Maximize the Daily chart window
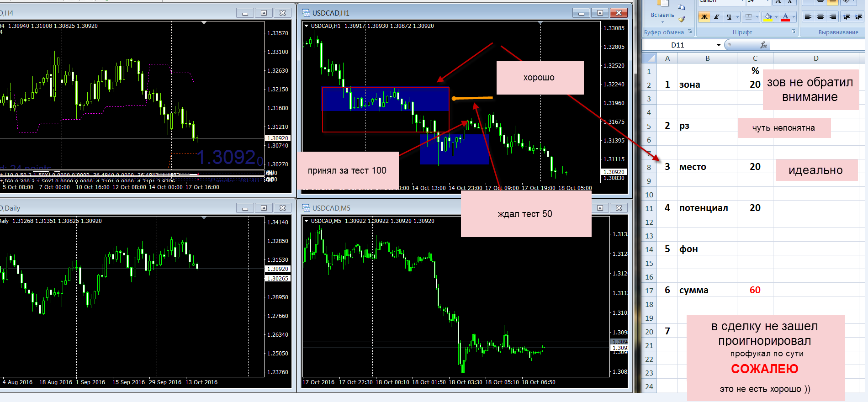This screenshot has height=402, width=868. 264,208
